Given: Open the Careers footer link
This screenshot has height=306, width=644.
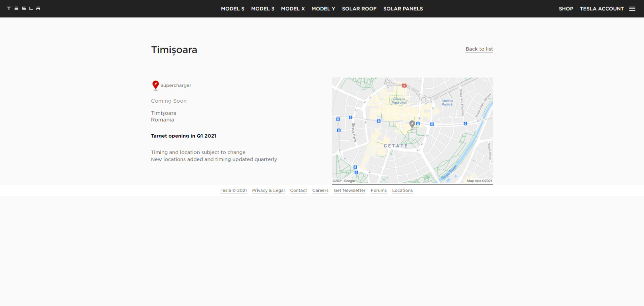Looking at the screenshot, I should click(320, 190).
